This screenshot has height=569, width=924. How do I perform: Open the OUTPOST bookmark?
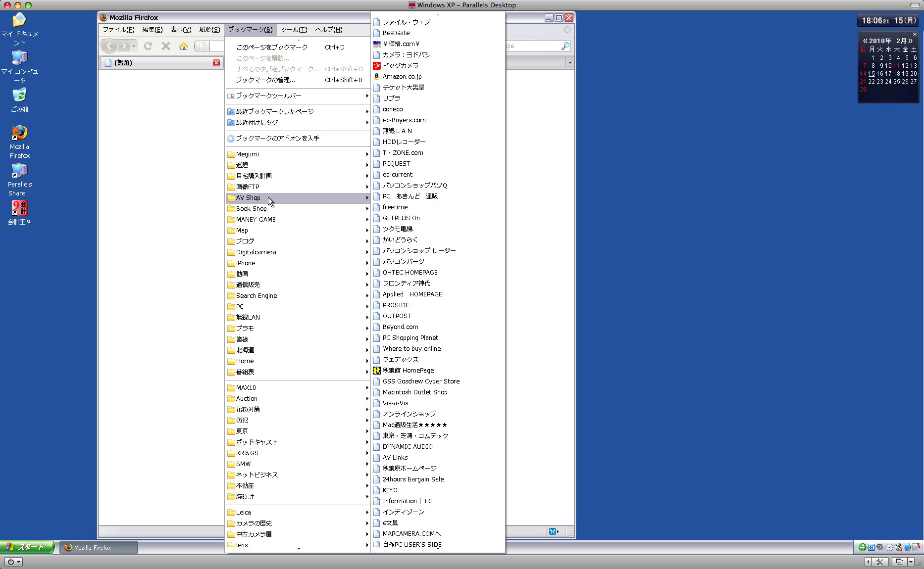[438, 316]
